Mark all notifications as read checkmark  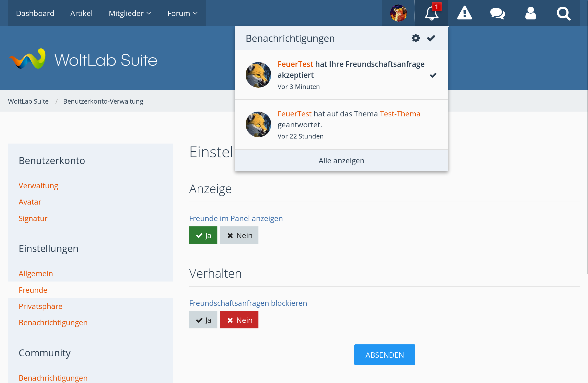(x=431, y=38)
